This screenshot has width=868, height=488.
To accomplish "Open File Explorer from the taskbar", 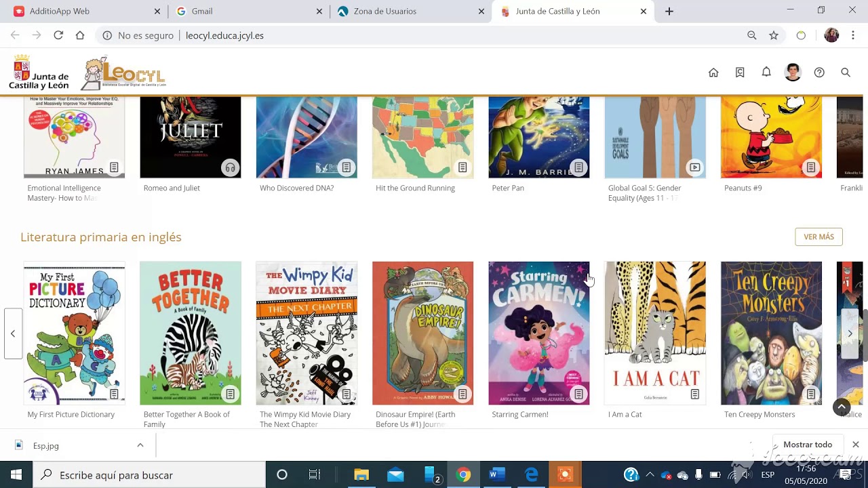I will click(x=361, y=475).
